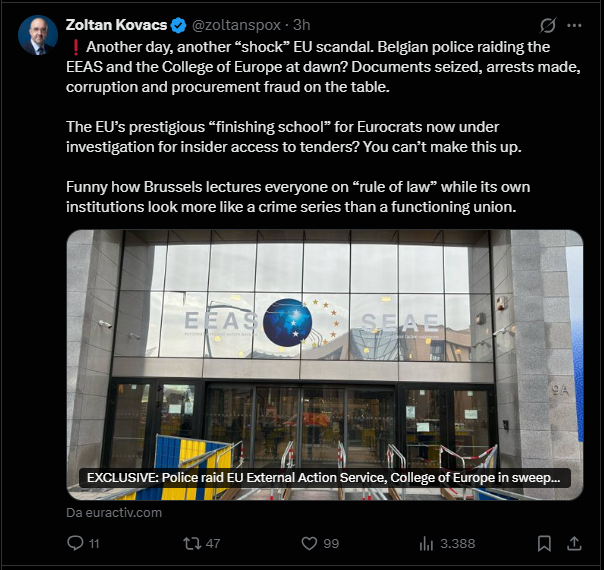Reply using the speech bubble icon

tap(75, 543)
